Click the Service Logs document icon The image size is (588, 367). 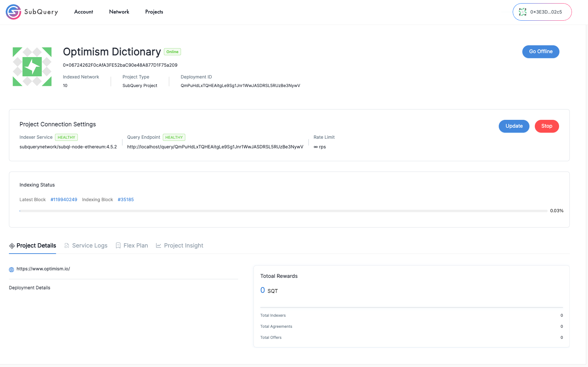[67, 246]
